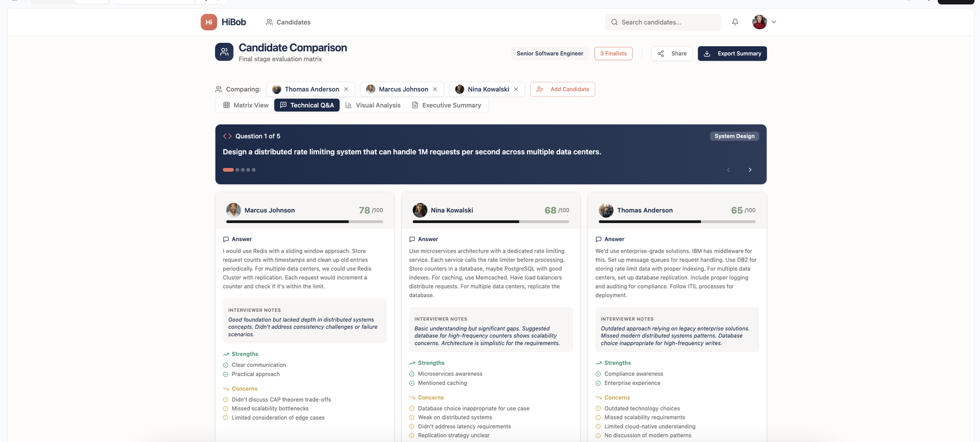Focus the Search candidates field
This screenshot has width=980, height=442.
pyautogui.click(x=663, y=22)
